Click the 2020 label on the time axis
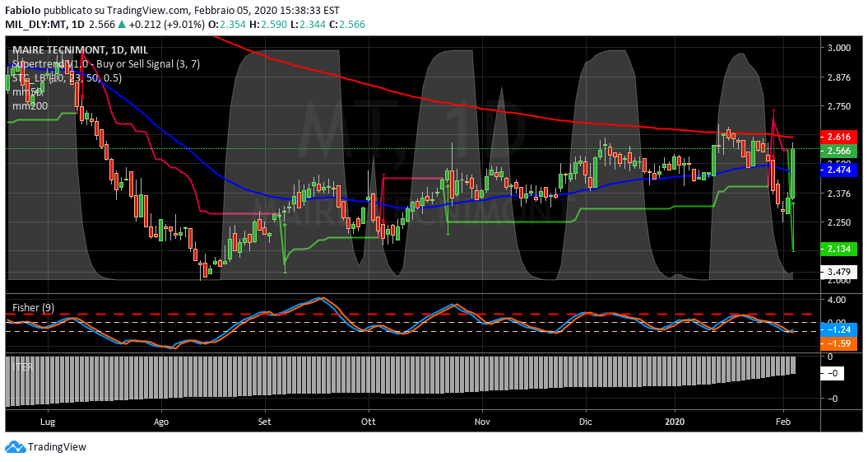The image size is (868, 462). pyautogui.click(x=675, y=421)
